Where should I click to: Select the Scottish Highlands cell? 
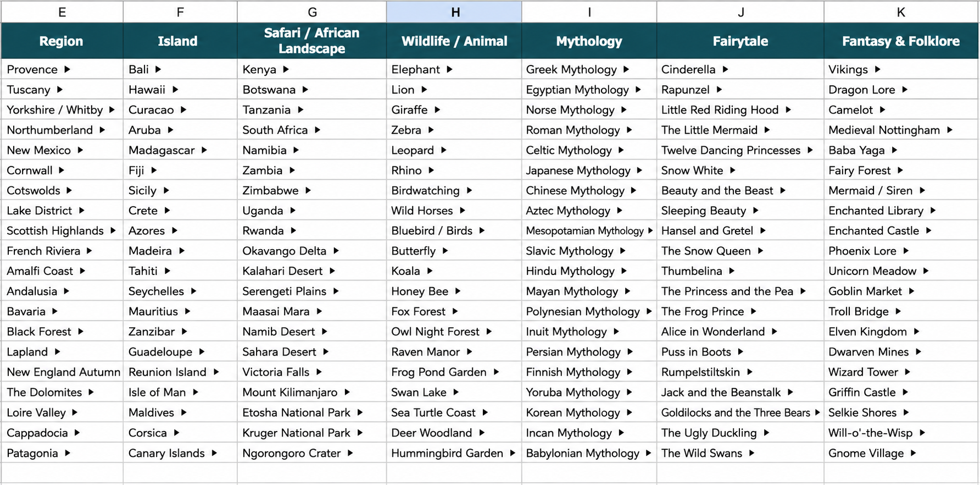[x=62, y=230]
